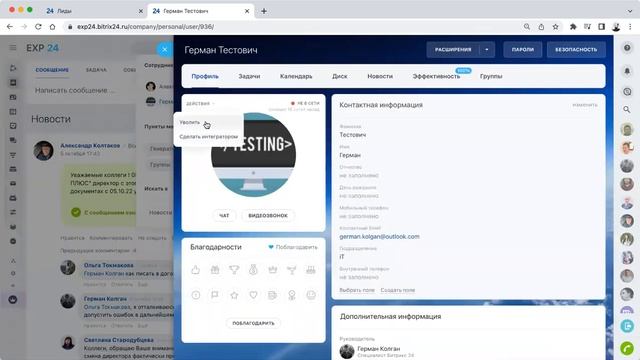Open a new browser tab with plus
The image size is (640, 360).
pyautogui.click(x=264, y=11)
